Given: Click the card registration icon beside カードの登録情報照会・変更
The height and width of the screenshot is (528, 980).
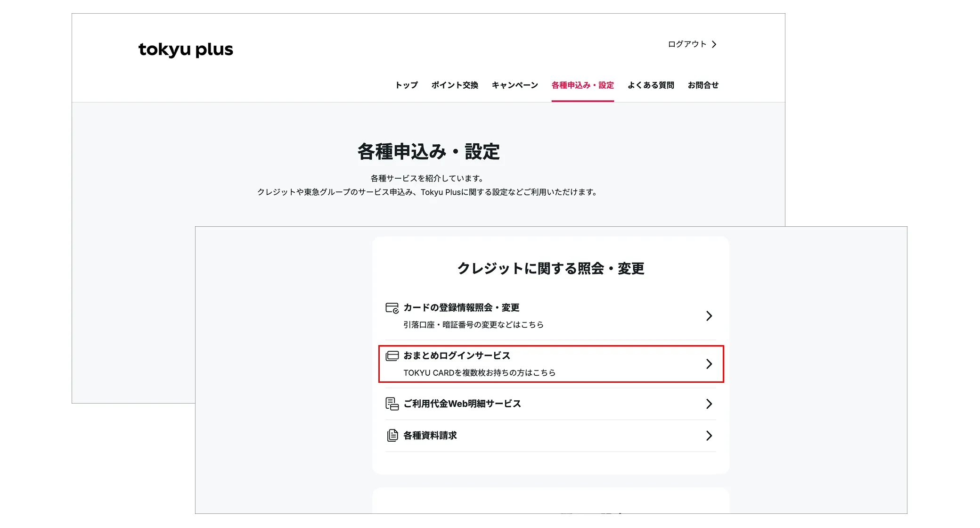Looking at the screenshot, I should pos(392,307).
